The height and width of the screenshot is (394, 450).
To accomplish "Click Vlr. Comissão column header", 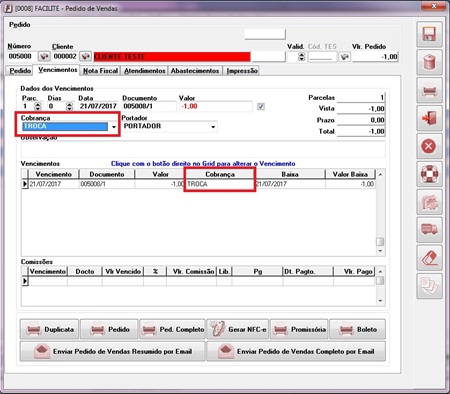I will pyautogui.click(x=191, y=272).
